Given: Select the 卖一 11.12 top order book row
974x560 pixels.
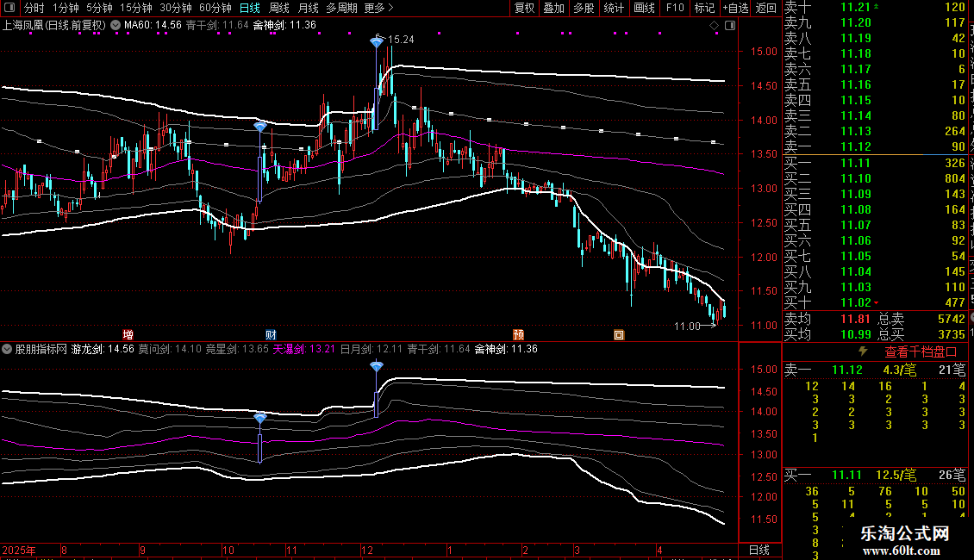Looking at the screenshot, I should point(875,146).
